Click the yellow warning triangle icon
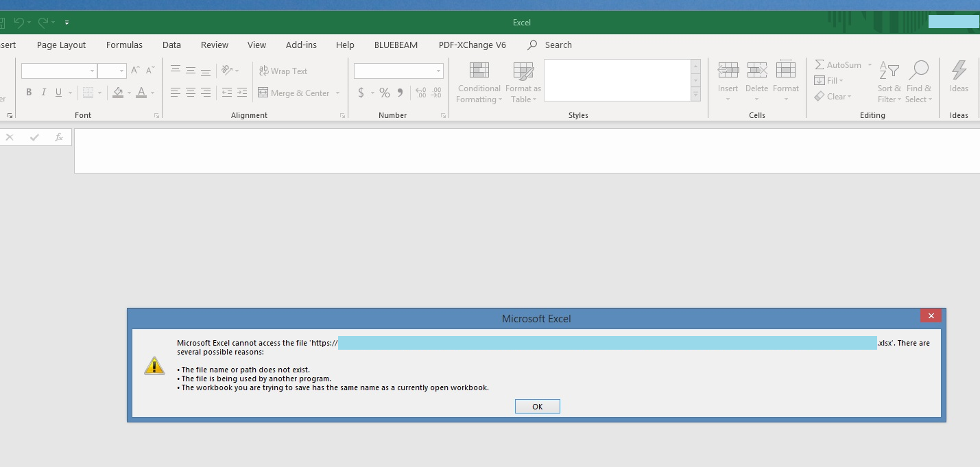This screenshot has height=467, width=980. coord(154,366)
